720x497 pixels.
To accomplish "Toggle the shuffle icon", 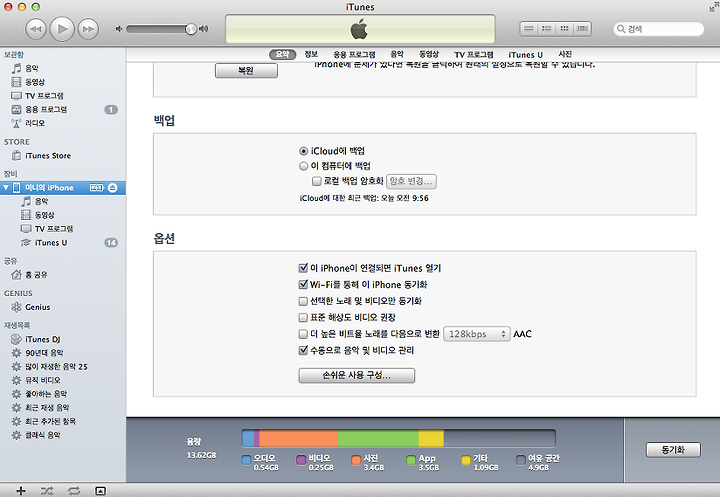I will pos(47,491).
